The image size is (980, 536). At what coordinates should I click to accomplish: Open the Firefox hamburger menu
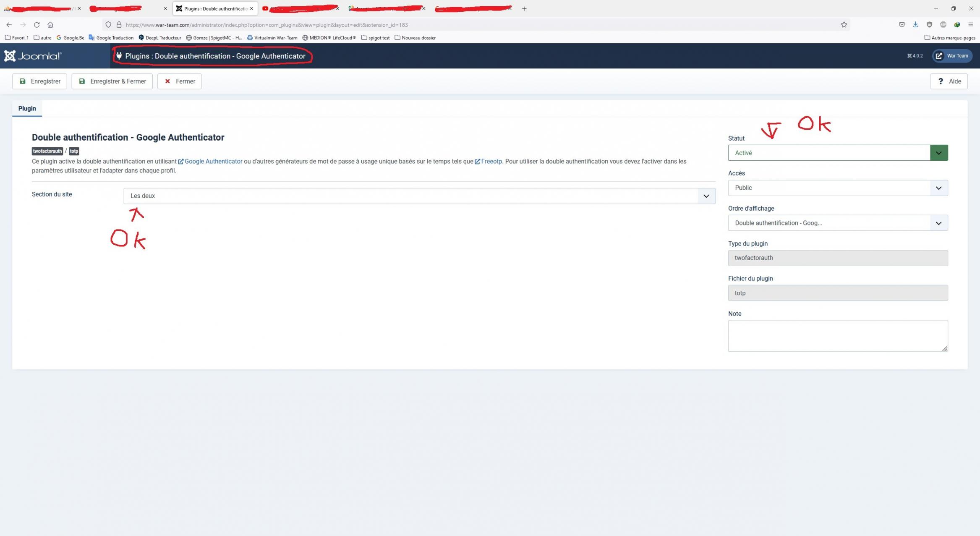click(x=971, y=25)
